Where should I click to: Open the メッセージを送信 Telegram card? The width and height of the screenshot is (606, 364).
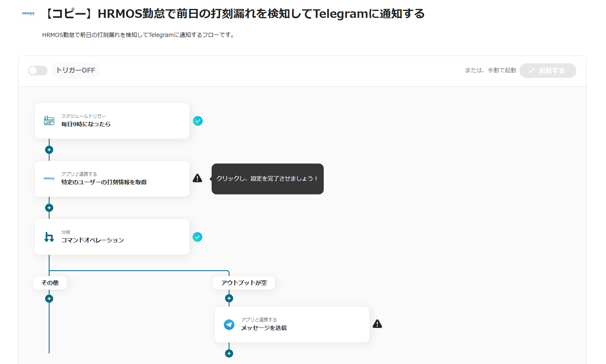(292, 324)
